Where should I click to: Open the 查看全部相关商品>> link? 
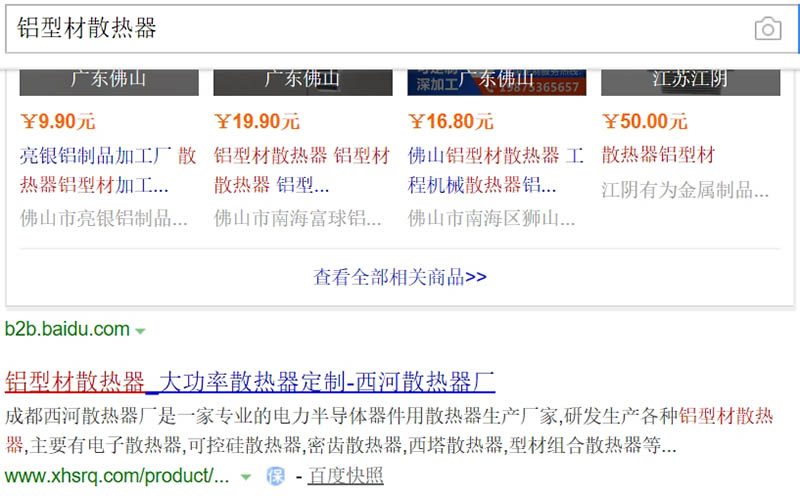(399, 277)
